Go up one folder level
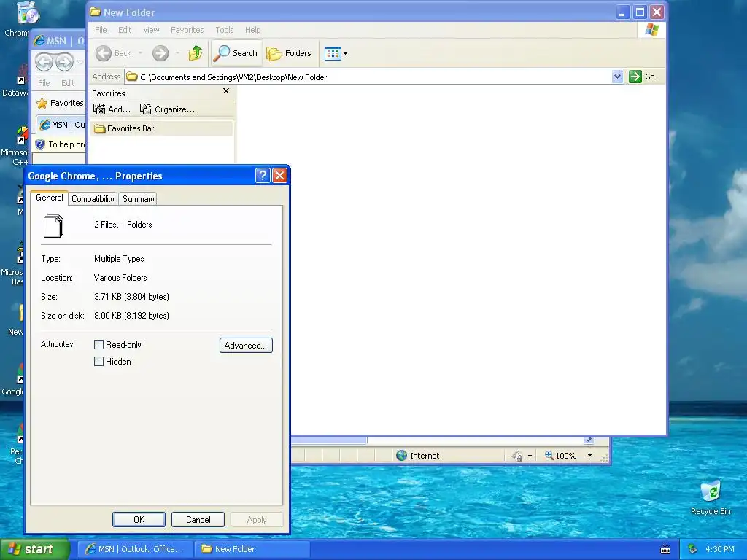Viewport: 747px width, 560px height. point(196,53)
